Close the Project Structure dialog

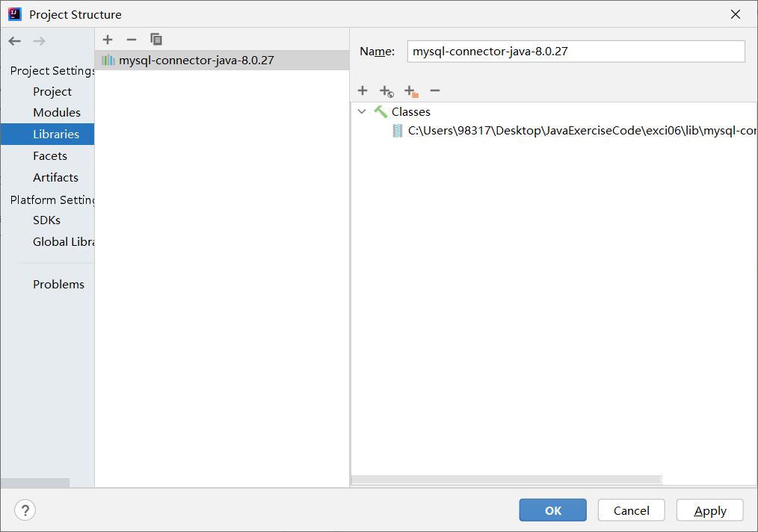click(x=736, y=14)
